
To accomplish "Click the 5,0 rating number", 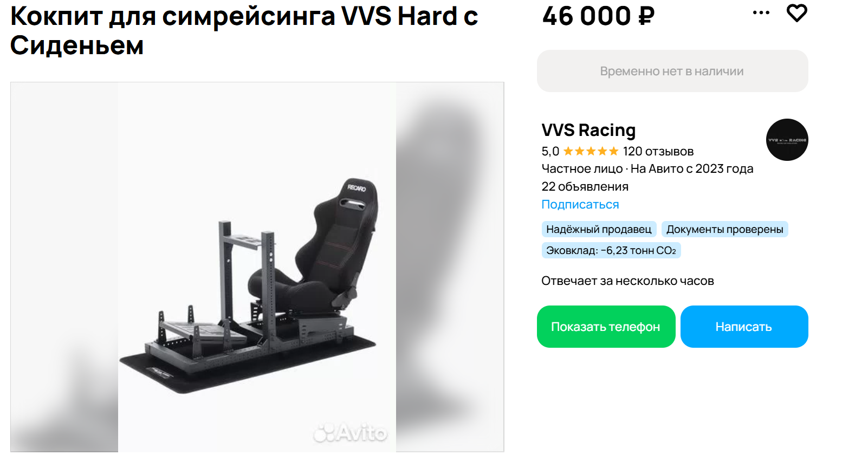I will pyautogui.click(x=550, y=151).
